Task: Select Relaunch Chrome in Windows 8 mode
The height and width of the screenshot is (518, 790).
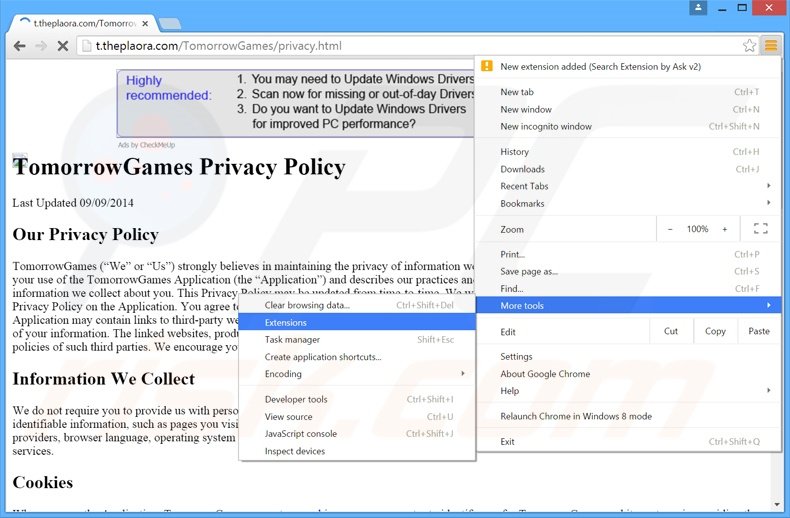Action: tap(629, 416)
